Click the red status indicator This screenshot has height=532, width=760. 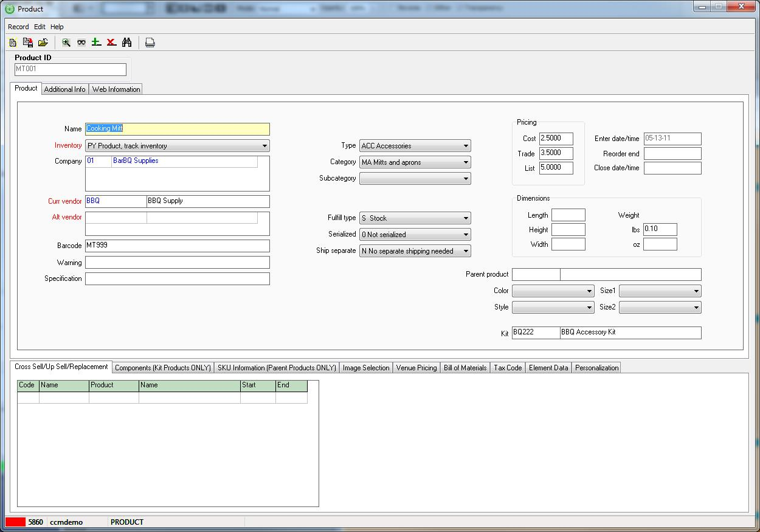(x=16, y=522)
